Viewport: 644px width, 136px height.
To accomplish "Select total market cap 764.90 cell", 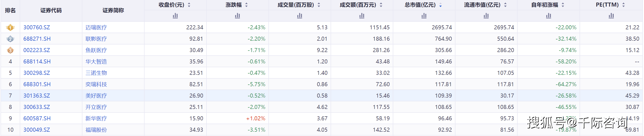I will coord(424,39).
